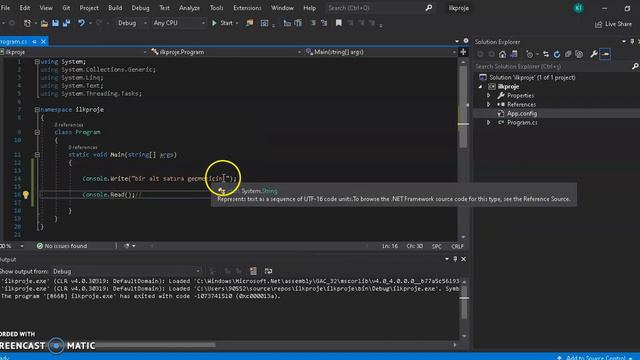Click the Collapse All icon in Solution Explorer
Image resolution: width=640 pixels, height=360 pixels.
[x=568, y=54]
